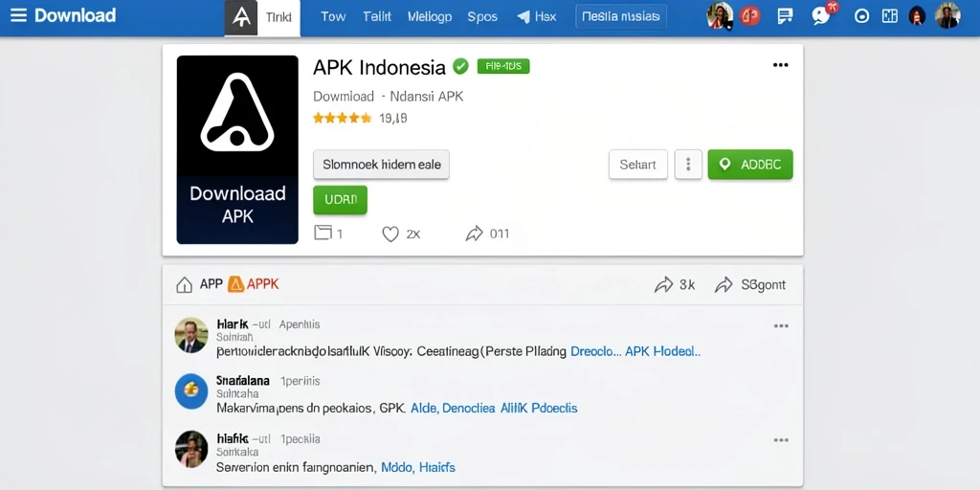Open the Hsx menu item

tap(546, 17)
